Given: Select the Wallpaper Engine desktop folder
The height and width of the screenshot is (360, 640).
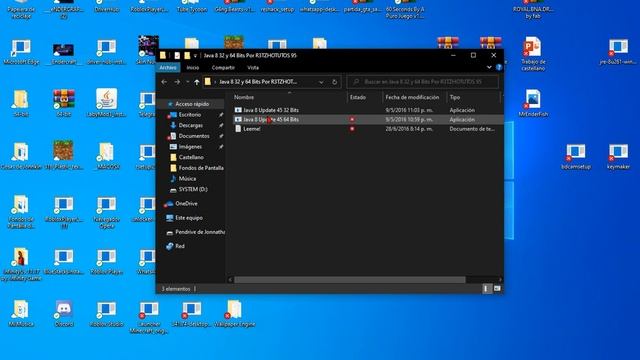Looking at the screenshot, I should (x=234, y=313).
